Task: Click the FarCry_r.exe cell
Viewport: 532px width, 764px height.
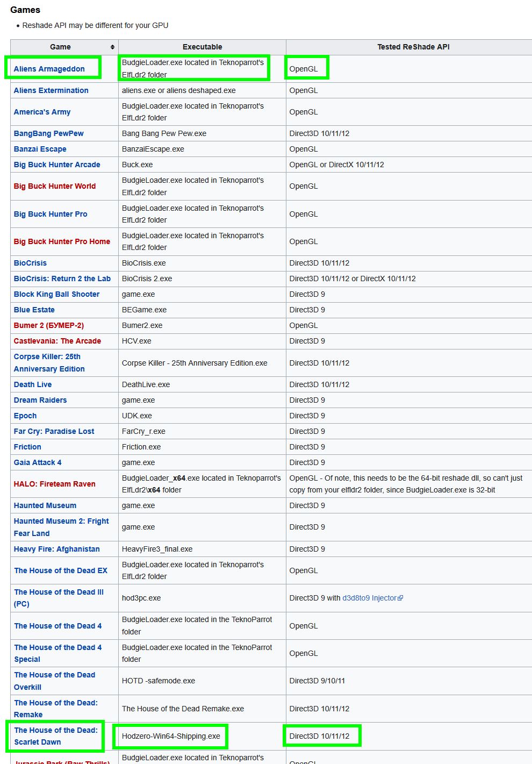Action: (x=202, y=431)
